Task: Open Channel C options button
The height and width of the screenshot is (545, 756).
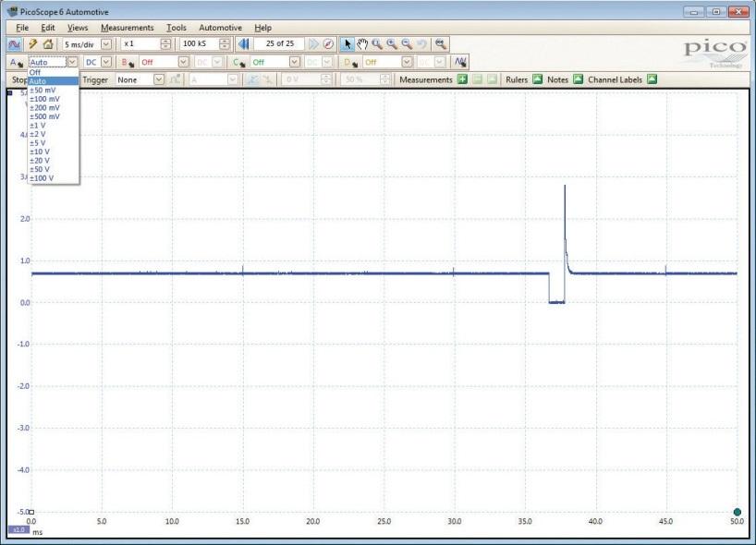Action: [x=238, y=62]
